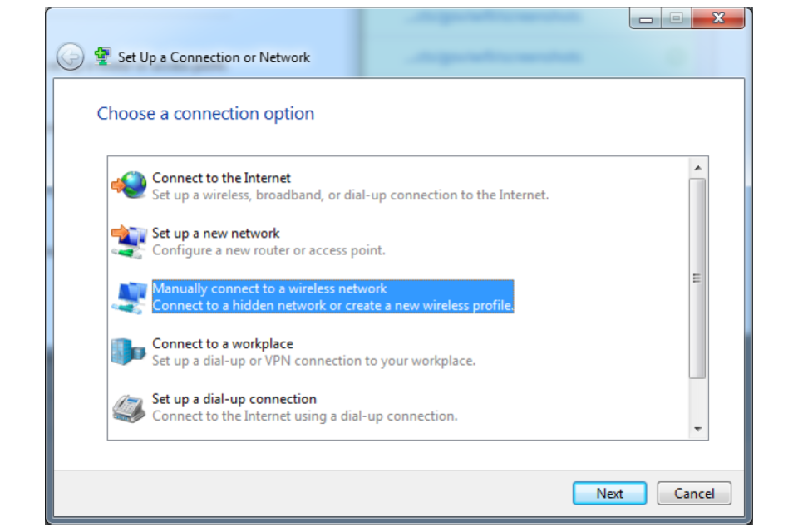Viewport: 798px width, 532px height.
Task: Select the Connect to the Internet option
Action: pos(351,186)
